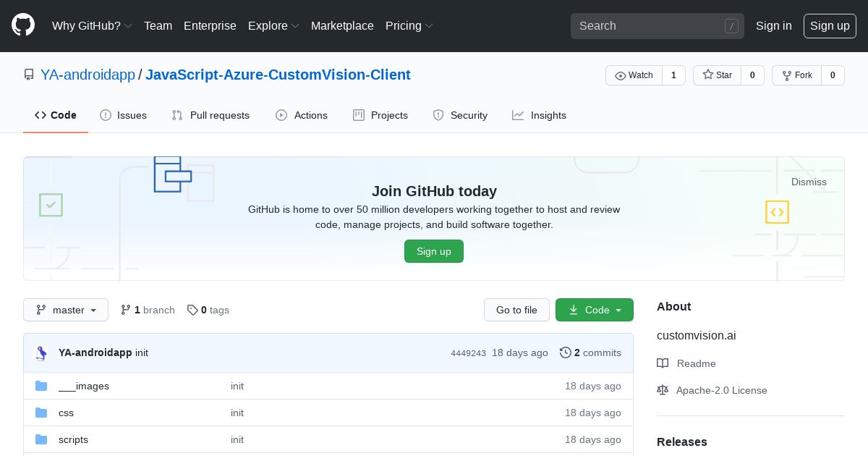This screenshot has width=868, height=456.
Task: Click the folder icon for scripts
Action: pos(41,439)
